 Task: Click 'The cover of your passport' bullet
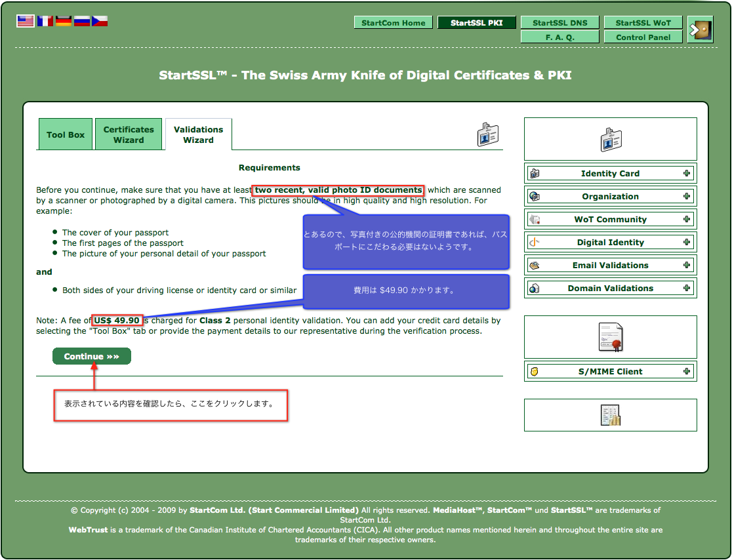pyautogui.click(x=115, y=232)
